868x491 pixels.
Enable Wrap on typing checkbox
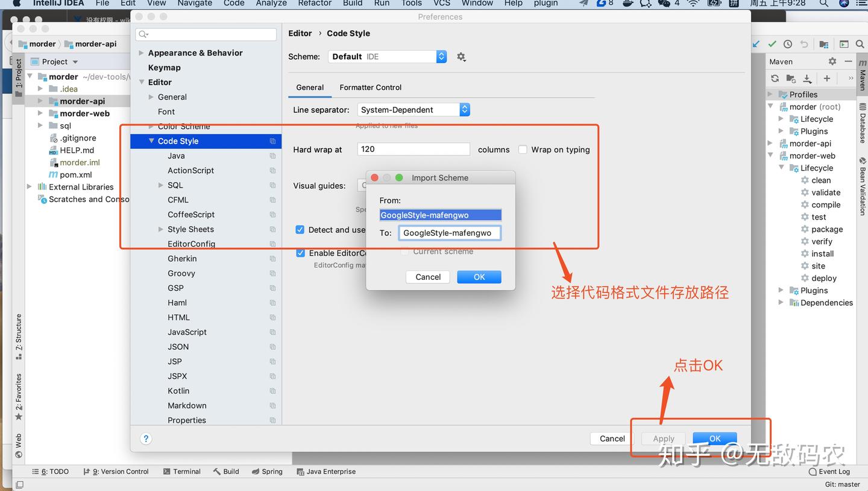(523, 150)
